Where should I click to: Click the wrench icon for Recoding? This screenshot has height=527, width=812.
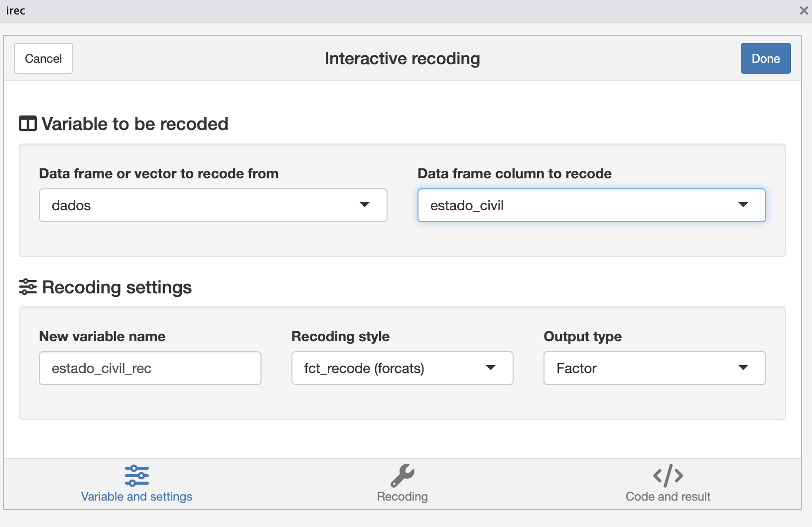(x=403, y=475)
